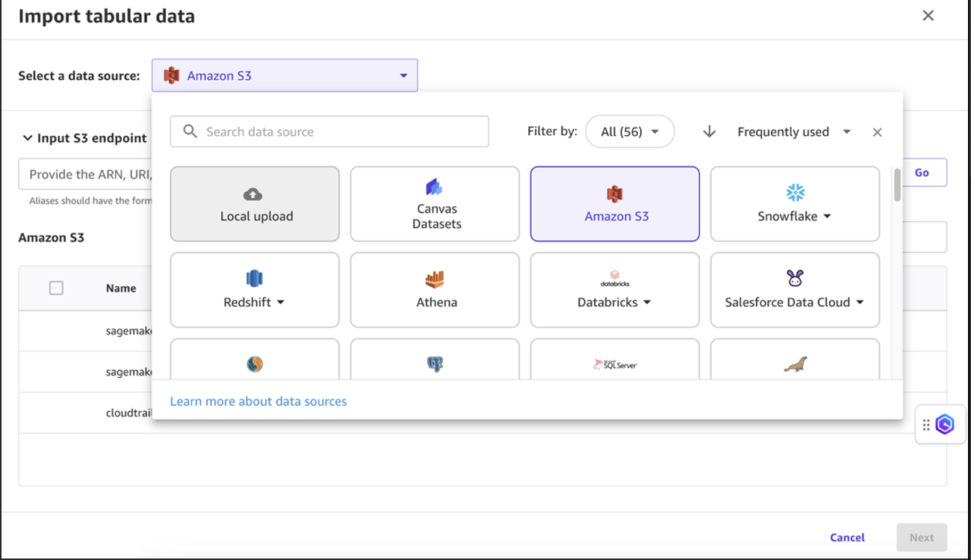Close the data source picker panel

[878, 132]
